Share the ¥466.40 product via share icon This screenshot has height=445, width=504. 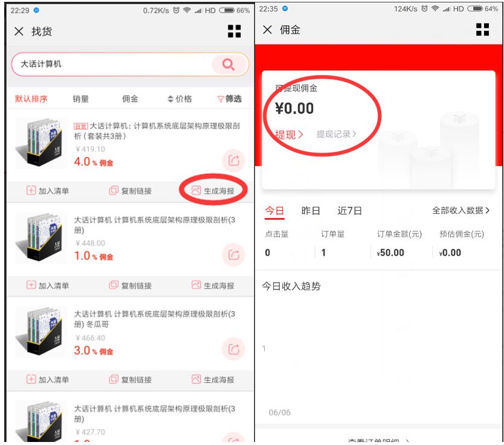coord(234,349)
